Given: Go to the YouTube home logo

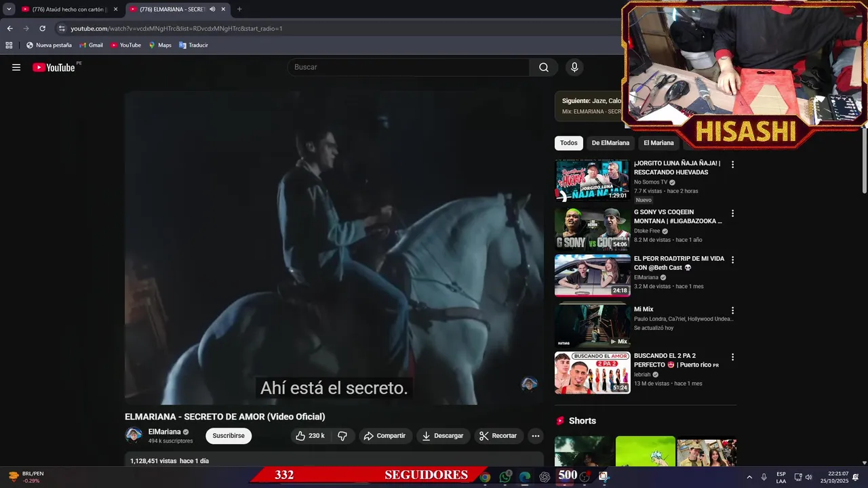Looking at the screenshot, I should (x=54, y=67).
